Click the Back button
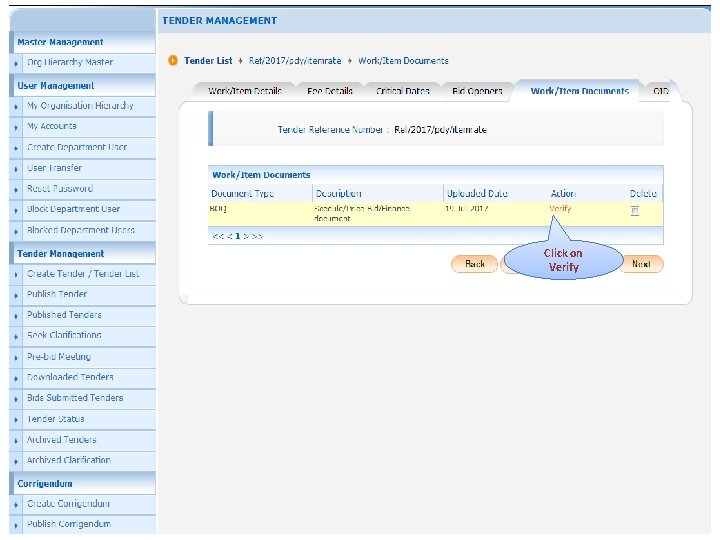This screenshot has width=720, height=540. click(x=475, y=264)
